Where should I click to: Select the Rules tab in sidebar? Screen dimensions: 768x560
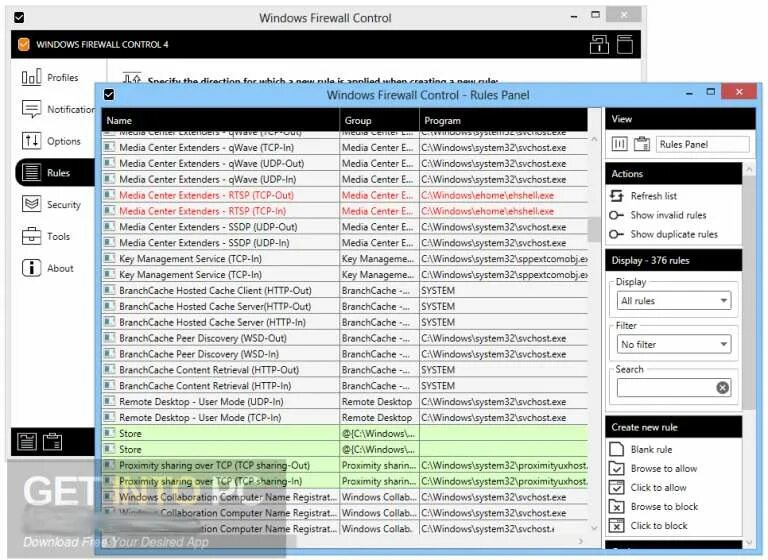(x=55, y=172)
